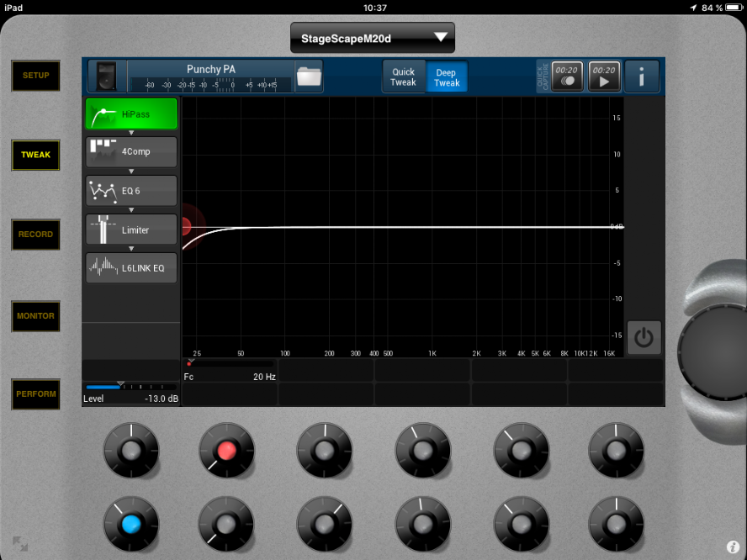The height and width of the screenshot is (560, 747).
Task: Open the StageScapeM20d device dropdown
Action: pyautogui.click(x=372, y=39)
